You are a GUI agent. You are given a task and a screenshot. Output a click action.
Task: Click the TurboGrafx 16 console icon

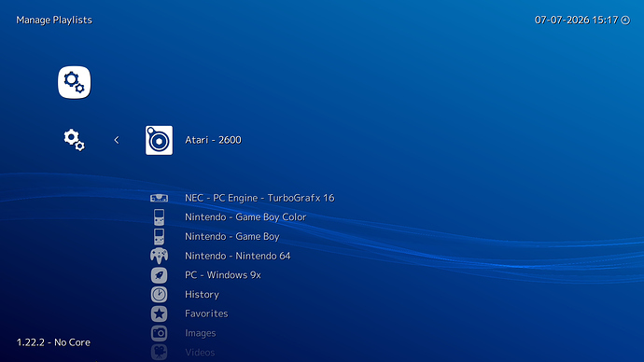click(159, 198)
